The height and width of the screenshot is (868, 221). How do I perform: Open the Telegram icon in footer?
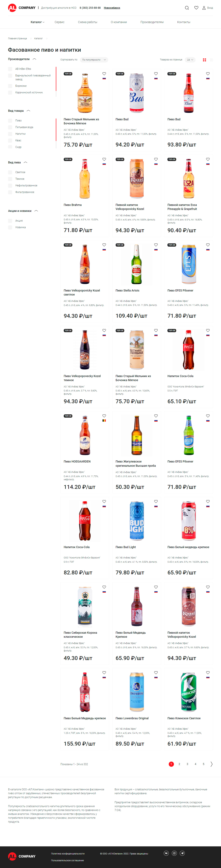pyautogui.click(x=182, y=853)
